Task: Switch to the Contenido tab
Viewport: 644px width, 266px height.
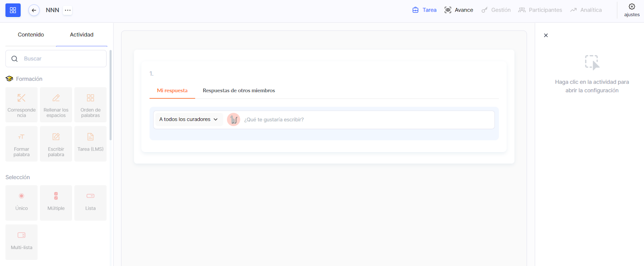Action: coord(31,35)
